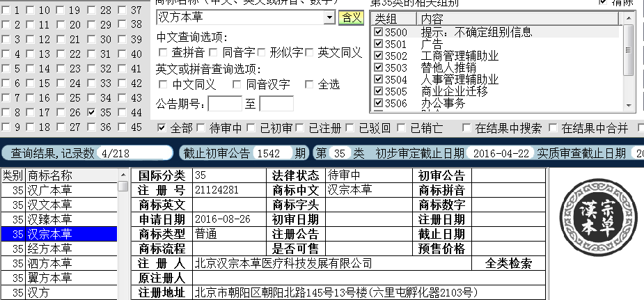Image resolution: width=644 pixels, height=300 pixels.
Task: Select result row 汉臻本草
Action: (x=59, y=219)
